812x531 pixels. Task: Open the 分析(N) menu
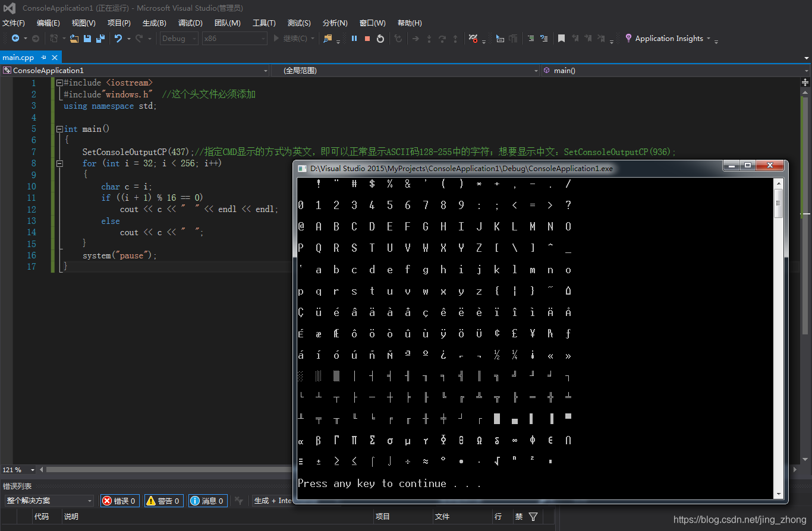335,23
